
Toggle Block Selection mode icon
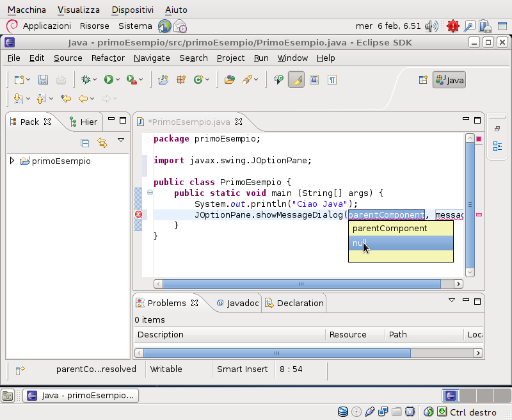pyautogui.click(x=314, y=79)
